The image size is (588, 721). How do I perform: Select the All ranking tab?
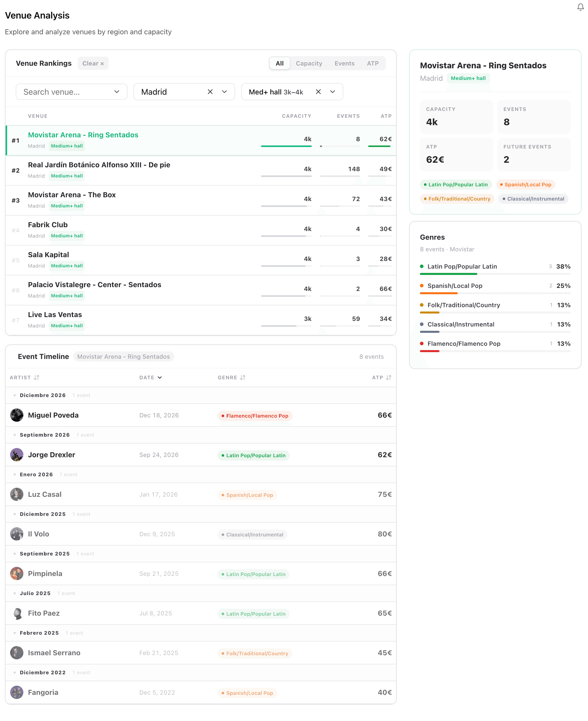click(x=280, y=63)
